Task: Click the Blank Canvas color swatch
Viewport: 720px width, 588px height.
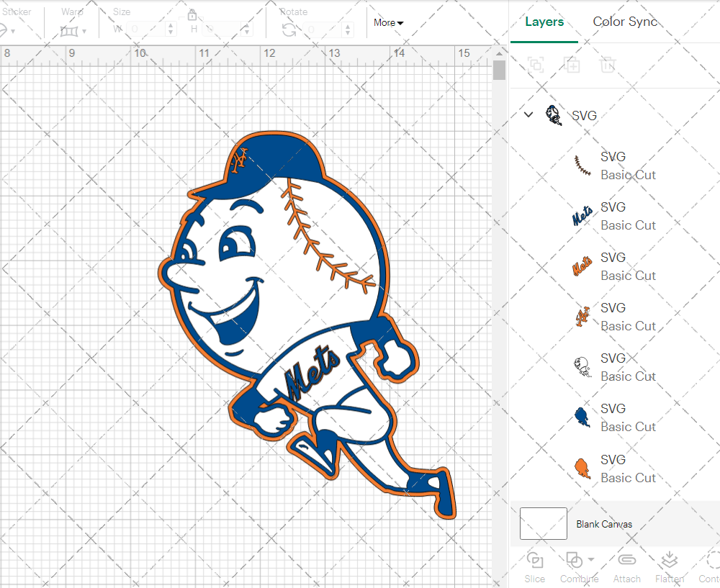Action: [x=543, y=523]
